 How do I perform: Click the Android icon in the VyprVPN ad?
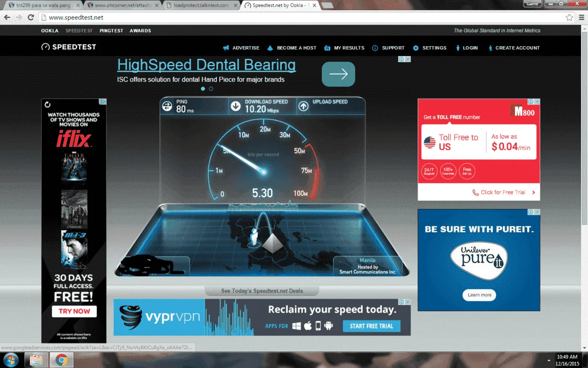[328, 326]
